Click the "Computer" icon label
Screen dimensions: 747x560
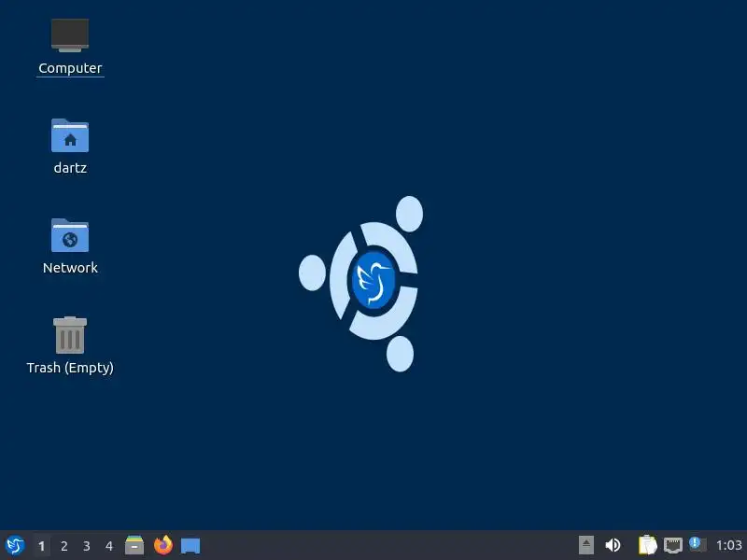(70, 68)
